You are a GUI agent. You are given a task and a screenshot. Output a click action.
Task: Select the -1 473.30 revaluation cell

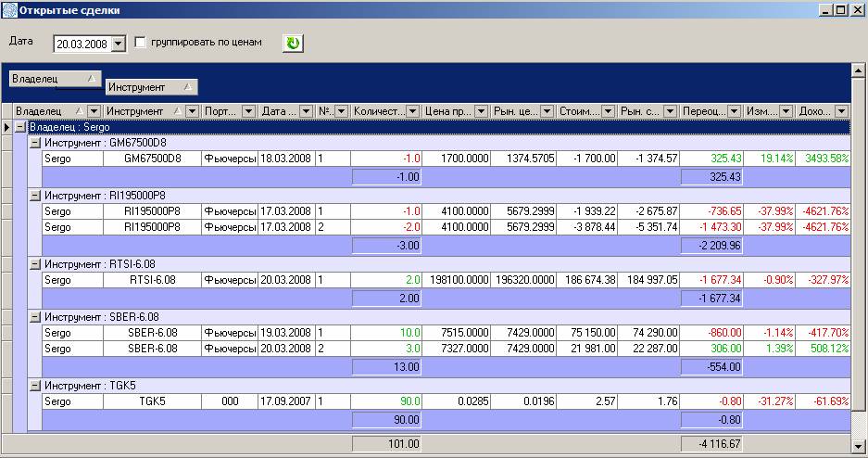point(711,227)
